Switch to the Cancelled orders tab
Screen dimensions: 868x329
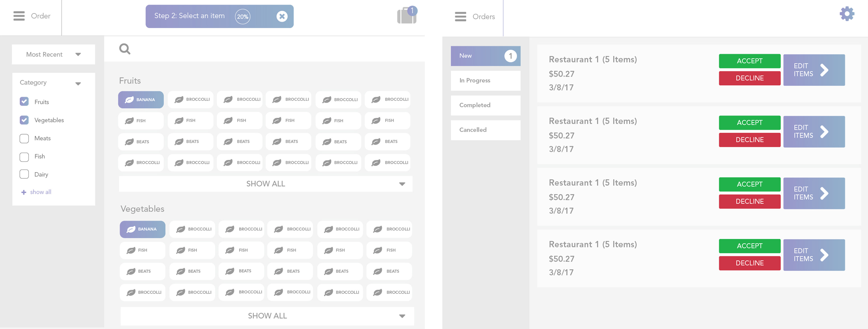coord(486,130)
